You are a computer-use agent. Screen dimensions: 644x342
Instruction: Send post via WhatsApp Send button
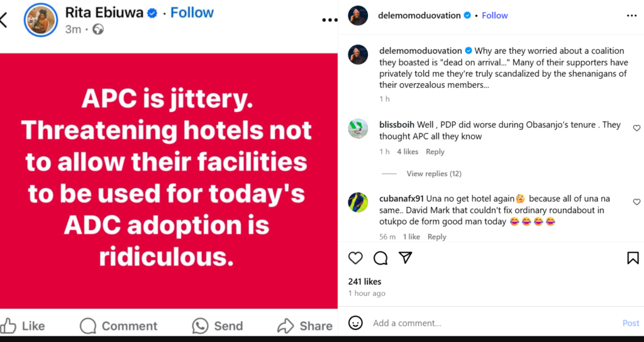tap(218, 326)
